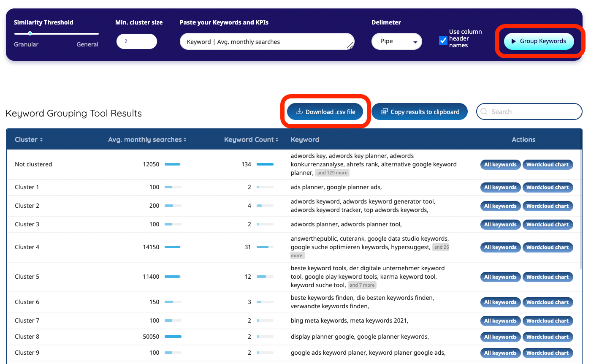Image resolution: width=591 pixels, height=364 pixels.
Task: Open Wordcloud chart for Not clustered
Action: [548, 165]
